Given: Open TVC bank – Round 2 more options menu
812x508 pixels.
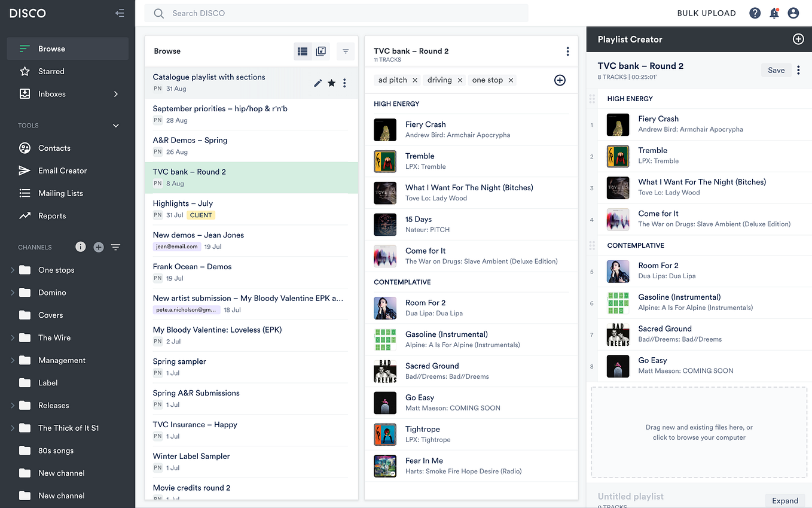Looking at the screenshot, I should 567,51.
